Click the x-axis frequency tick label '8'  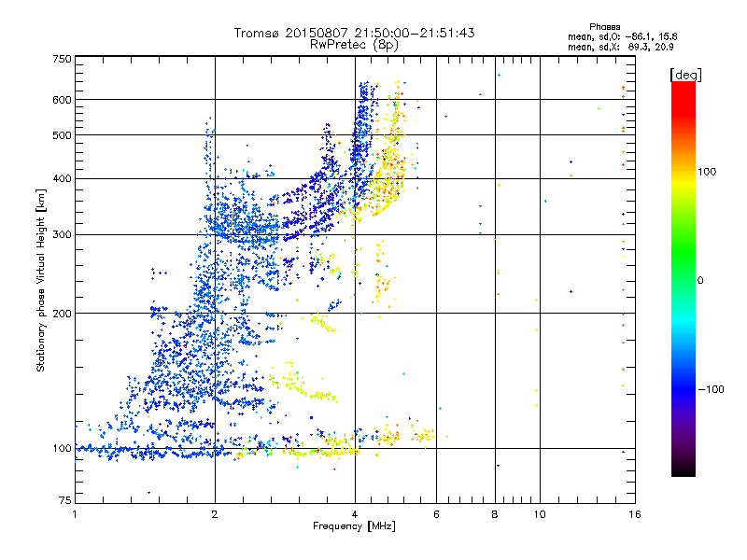pos(495,514)
